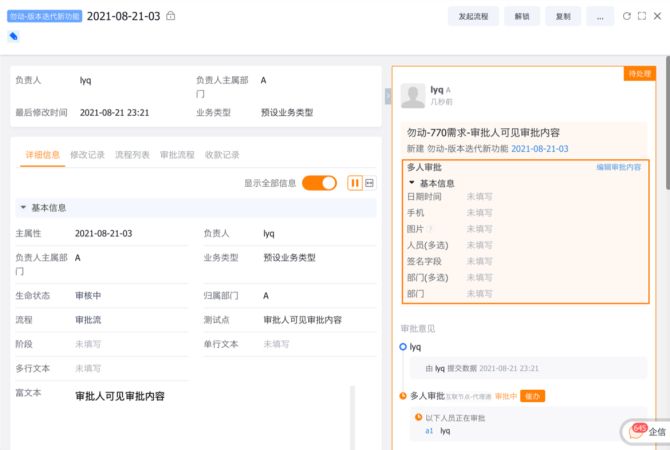Click the 编辑审批内容 link
The width and height of the screenshot is (670, 450).
(619, 167)
